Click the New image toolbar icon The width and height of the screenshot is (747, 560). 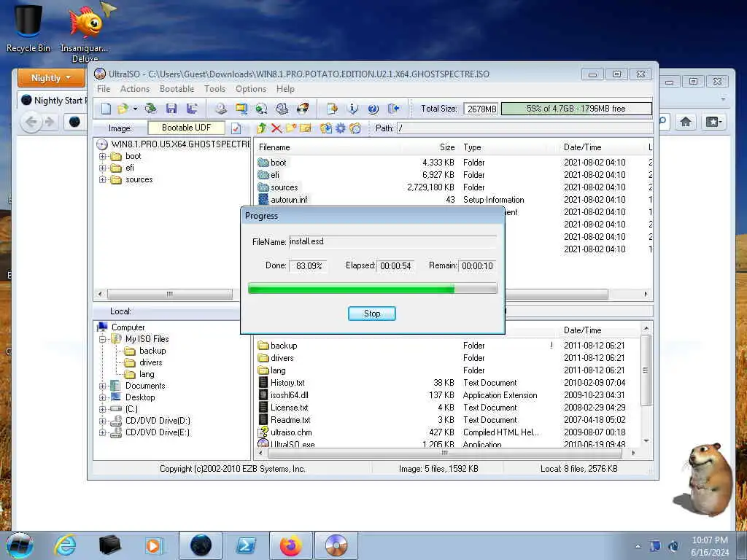[106, 109]
